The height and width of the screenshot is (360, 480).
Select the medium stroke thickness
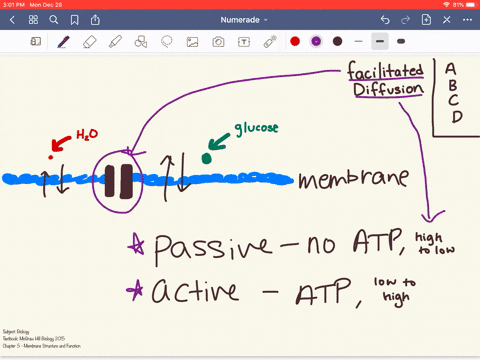(380, 41)
